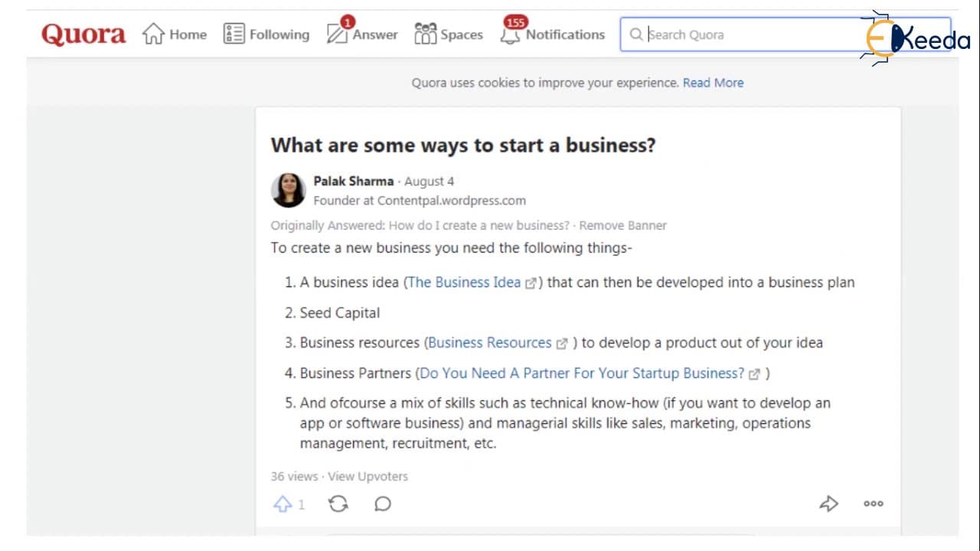Screen dimensions: 980x551
Task: Upvote Palak Sharma's answer
Action: click(x=283, y=504)
